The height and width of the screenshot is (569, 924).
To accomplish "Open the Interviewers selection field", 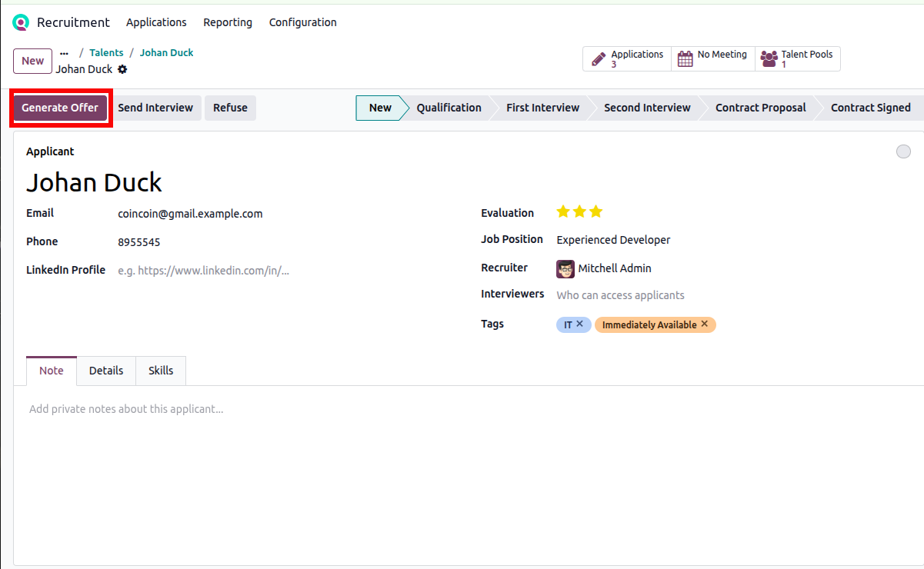I will pos(692,295).
